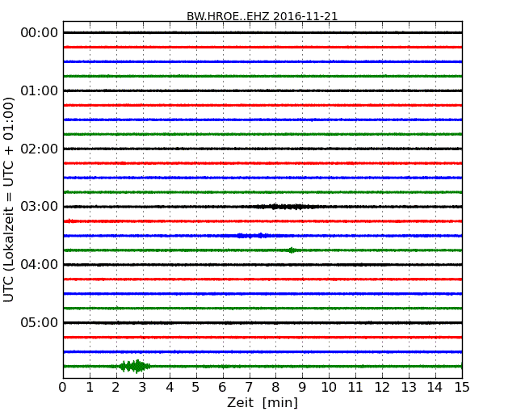Select the 01:00 time label

tap(40, 90)
